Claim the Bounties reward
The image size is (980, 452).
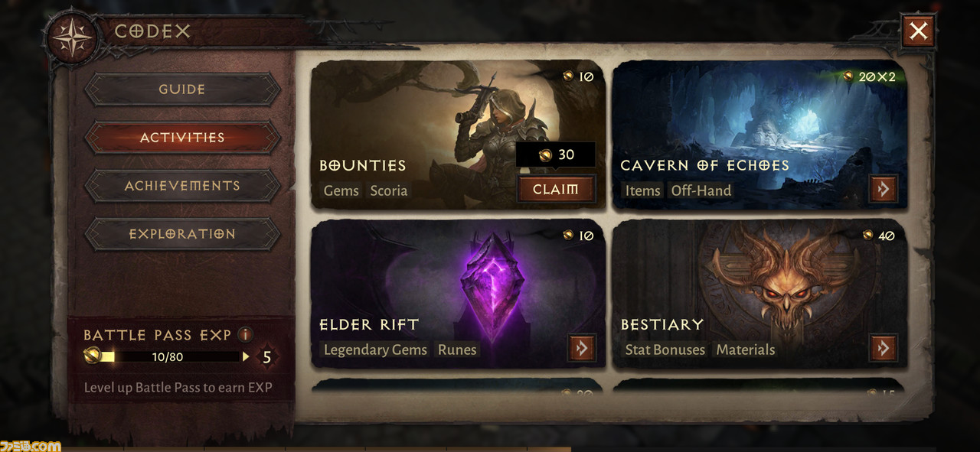click(557, 189)
